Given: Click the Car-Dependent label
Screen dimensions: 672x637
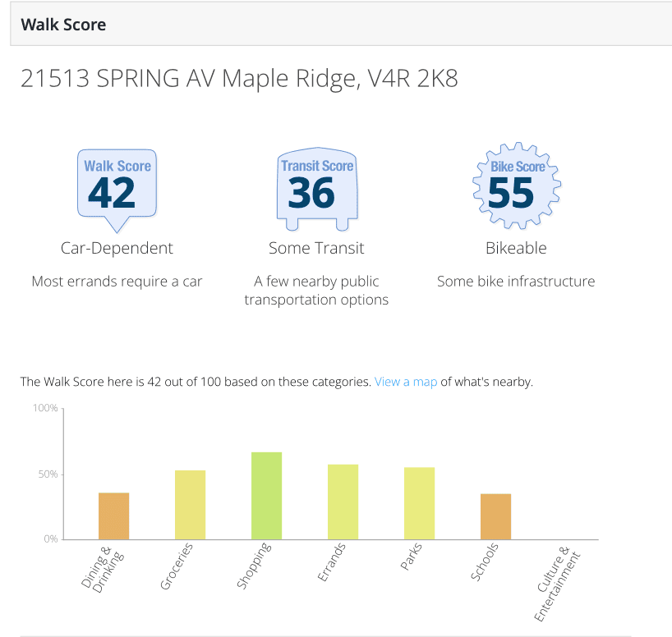Looking at the screenshot, I should coord(117,248).
